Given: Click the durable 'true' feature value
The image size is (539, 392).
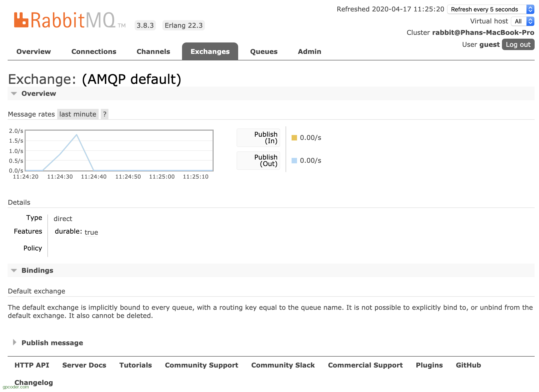Looking at the screenshot, I should tap(91, 232).
